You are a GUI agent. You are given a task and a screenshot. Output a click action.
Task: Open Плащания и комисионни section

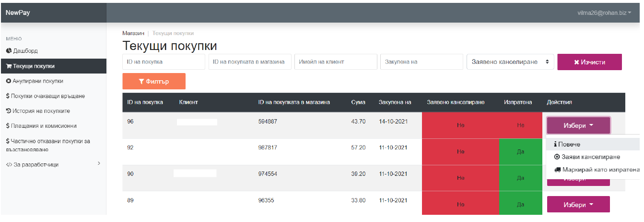(41, 125)
